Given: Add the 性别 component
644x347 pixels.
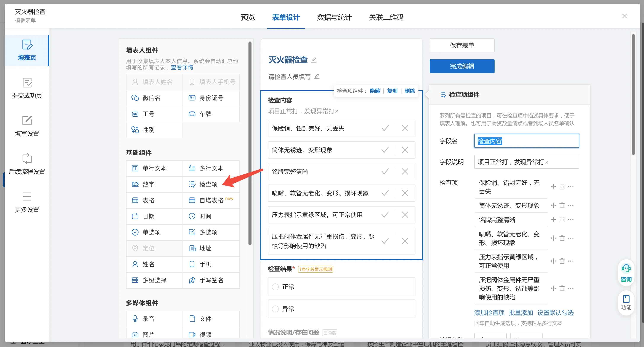Looking at the screenshot, I should pyautogui.click(x=154, y=130).
